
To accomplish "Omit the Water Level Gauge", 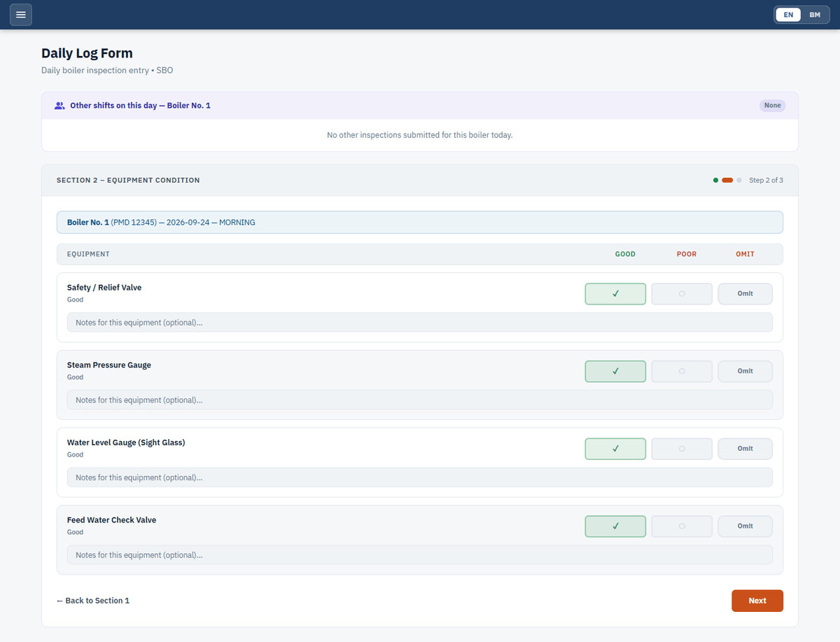I will click(x=745, y=449).
